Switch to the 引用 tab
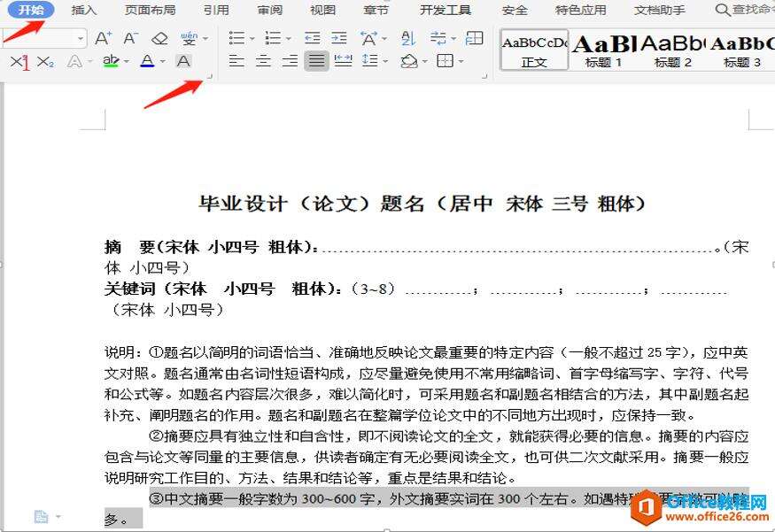The height and width of the screenshot is (532, 775). pyautogui.click(x=216, y=10)
